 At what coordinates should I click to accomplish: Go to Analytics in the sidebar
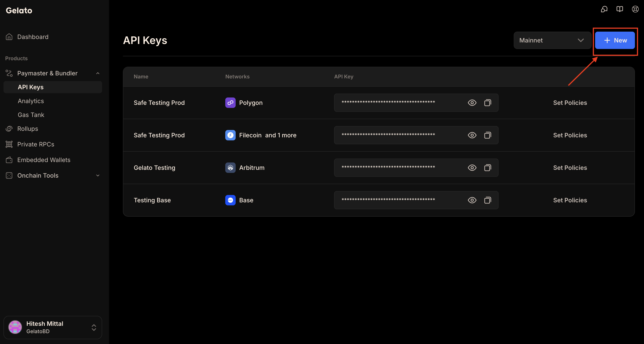click(x=31, y=101)
